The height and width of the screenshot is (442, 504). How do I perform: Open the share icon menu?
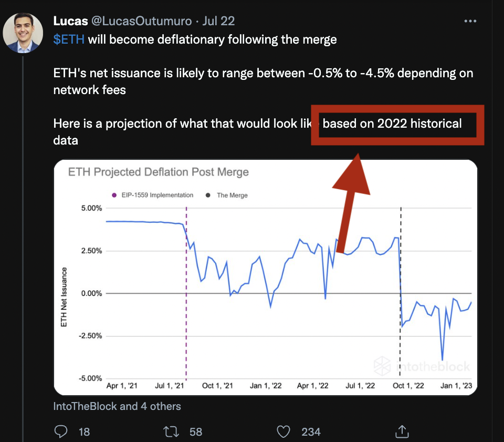point(402,431)
